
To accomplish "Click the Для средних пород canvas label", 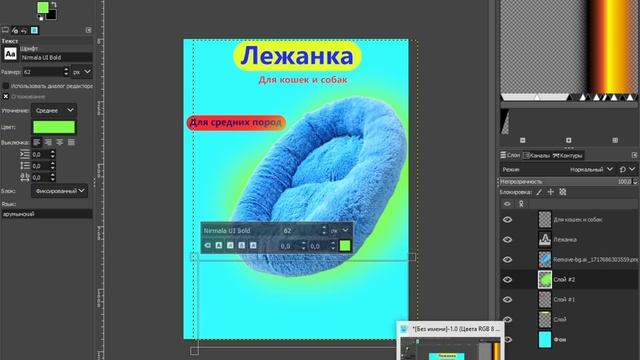I will click(236, 122).
